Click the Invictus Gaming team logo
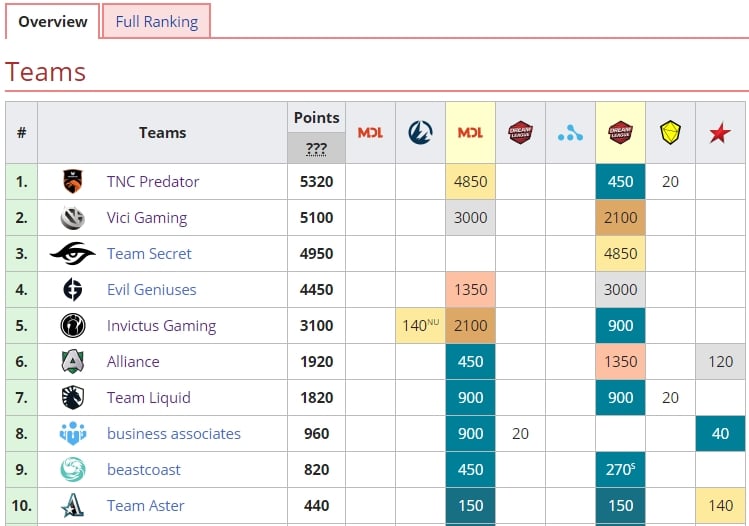Image resolution: width=749 pixels, height=526 pixels. [x=73, y=326]
